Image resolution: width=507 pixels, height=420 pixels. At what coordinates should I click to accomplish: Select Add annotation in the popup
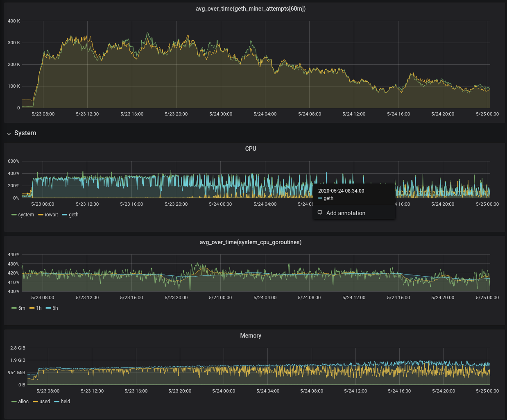coord(346,213)
